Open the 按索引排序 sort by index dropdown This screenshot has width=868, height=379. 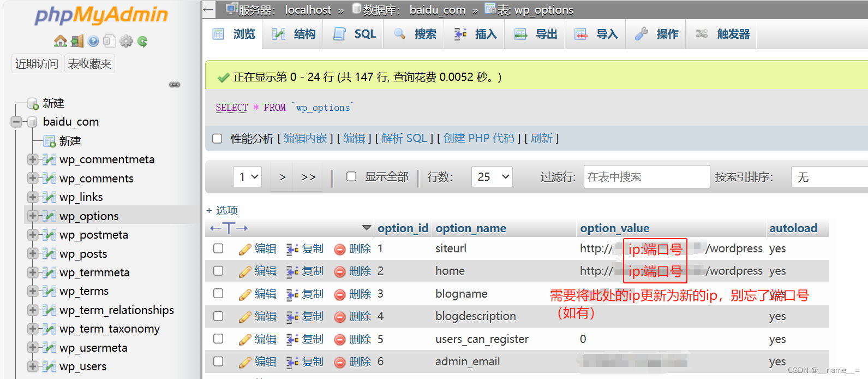tap(829, 176)
